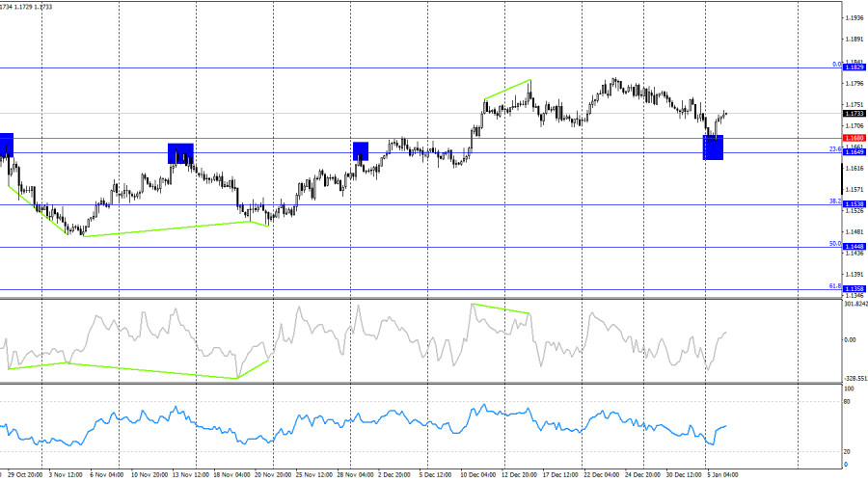Click the 80 overbought level label
Screen dimensions: 868x482
847,402
